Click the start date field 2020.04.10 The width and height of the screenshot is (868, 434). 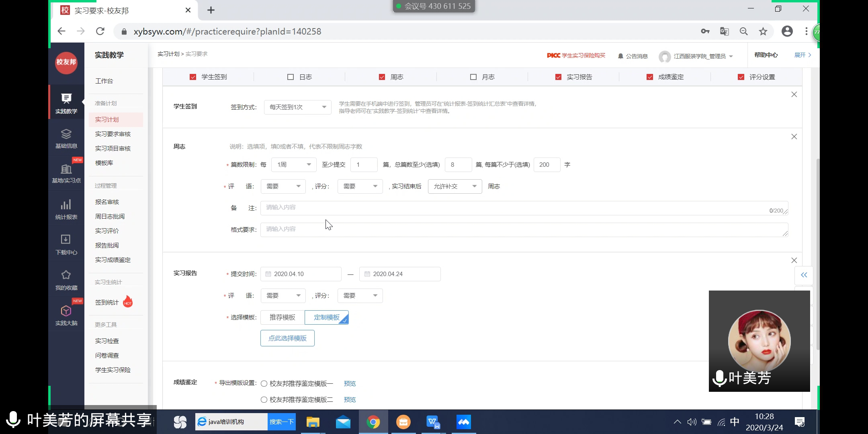pyautogui.click(x=301, y=274)
